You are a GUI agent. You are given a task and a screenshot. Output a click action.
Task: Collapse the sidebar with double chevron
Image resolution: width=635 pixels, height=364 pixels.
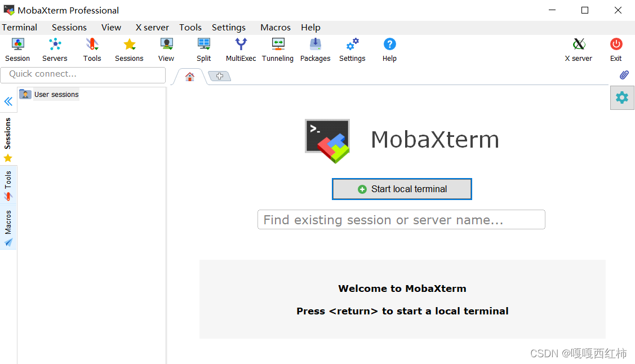tap(8, 101)
